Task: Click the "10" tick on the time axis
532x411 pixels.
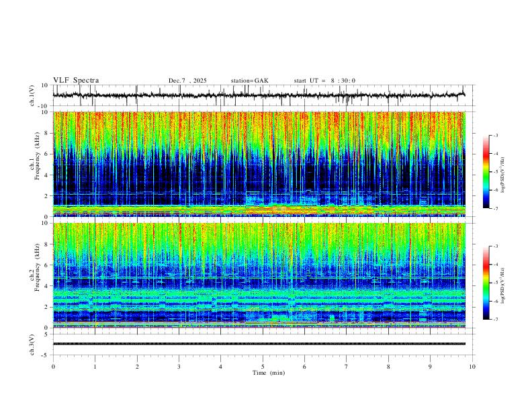Action: click(472, 367)
